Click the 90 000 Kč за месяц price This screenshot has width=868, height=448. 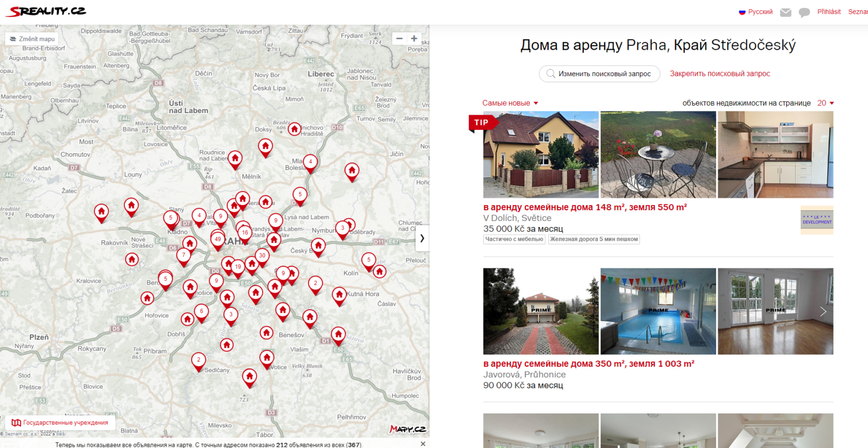point(523,385)
